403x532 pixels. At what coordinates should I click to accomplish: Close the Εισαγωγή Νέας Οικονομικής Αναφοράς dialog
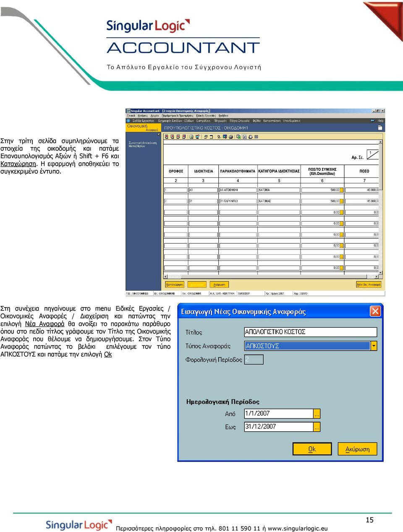tap(375, 311)
